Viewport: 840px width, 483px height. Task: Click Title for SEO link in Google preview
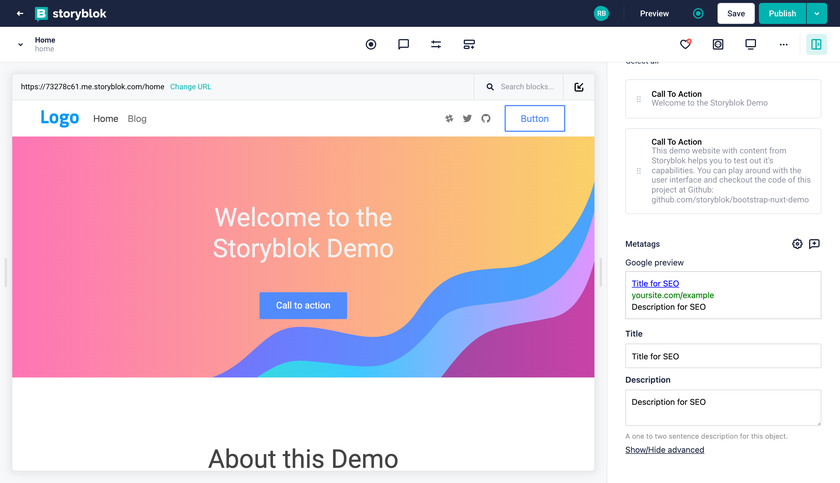point(655,283)
